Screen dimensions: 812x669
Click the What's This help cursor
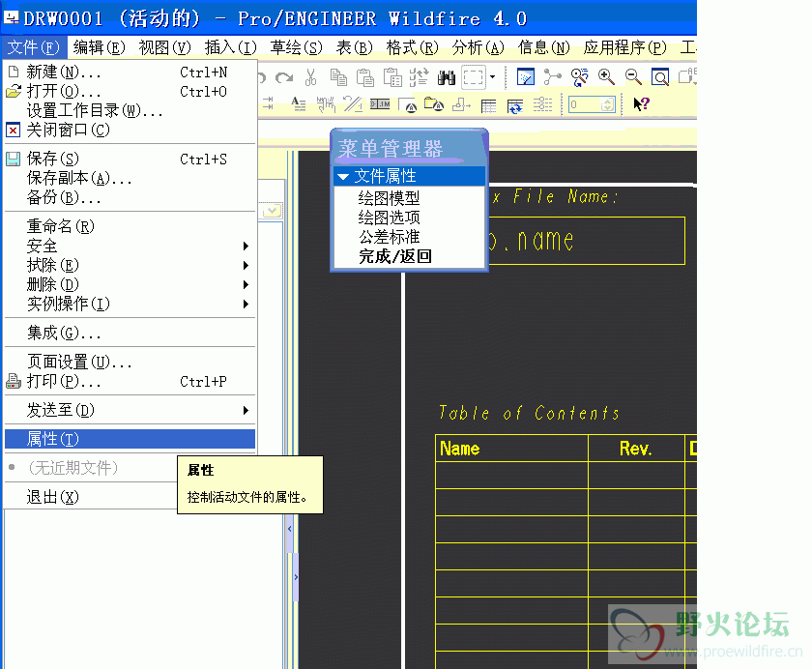pyautogui.click(x=641, y=104)
